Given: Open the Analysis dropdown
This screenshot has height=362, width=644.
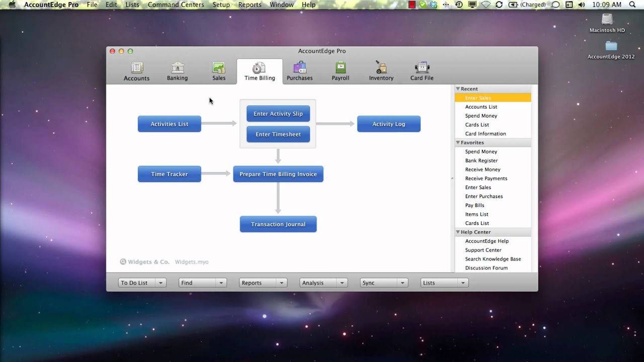Looking at the screenshot, I should pyautogui.click(x=323, y=283).
